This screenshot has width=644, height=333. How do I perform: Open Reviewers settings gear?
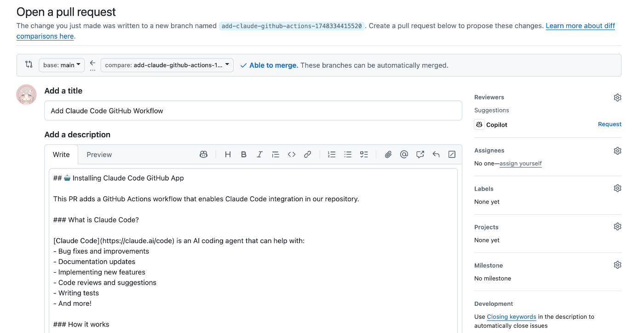tap(617, 98)
